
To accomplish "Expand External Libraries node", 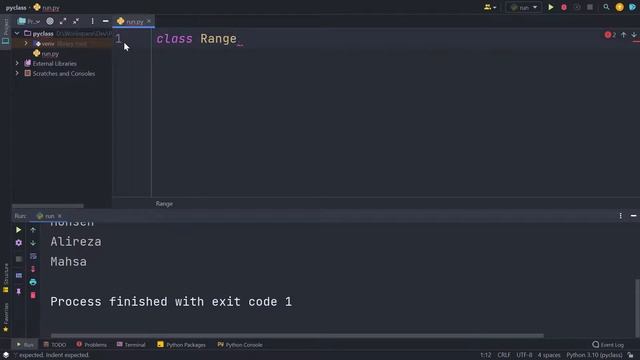I will point(17,64).
